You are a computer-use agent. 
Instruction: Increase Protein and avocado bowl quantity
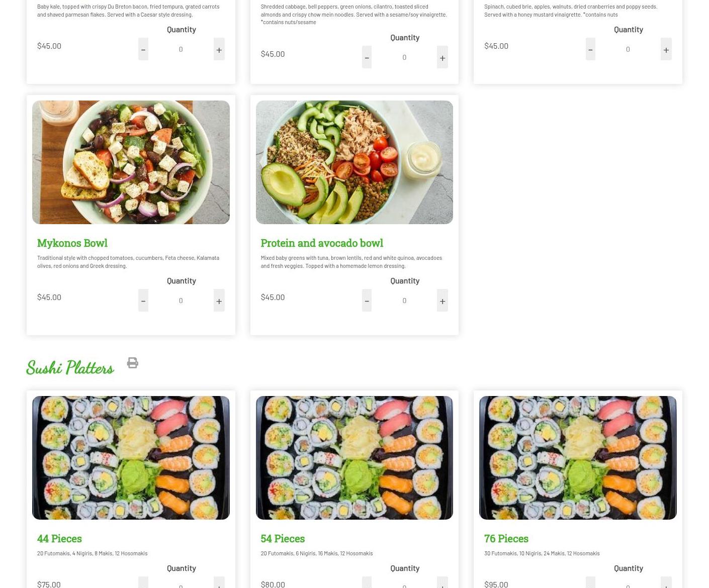click(x=442, y=301)
